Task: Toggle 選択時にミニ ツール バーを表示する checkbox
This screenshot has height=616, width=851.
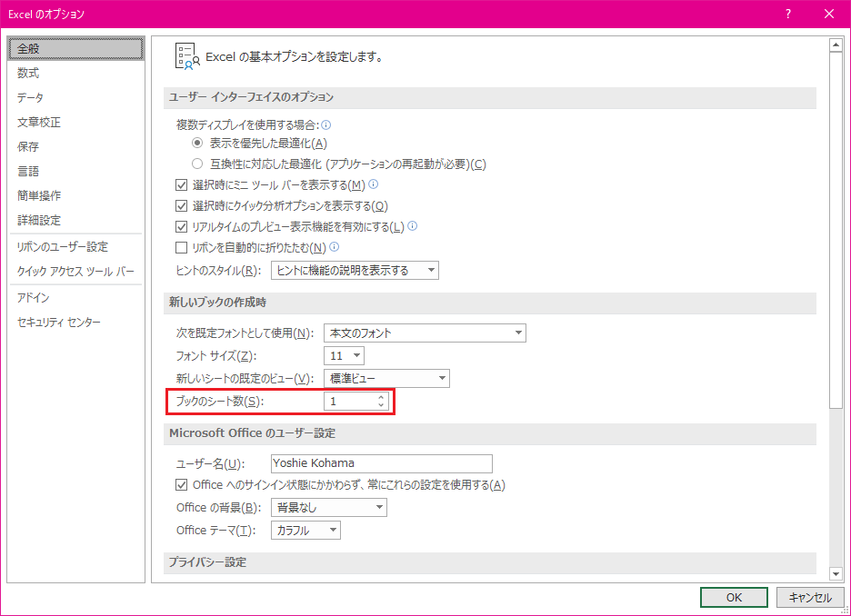Action: 181,185
